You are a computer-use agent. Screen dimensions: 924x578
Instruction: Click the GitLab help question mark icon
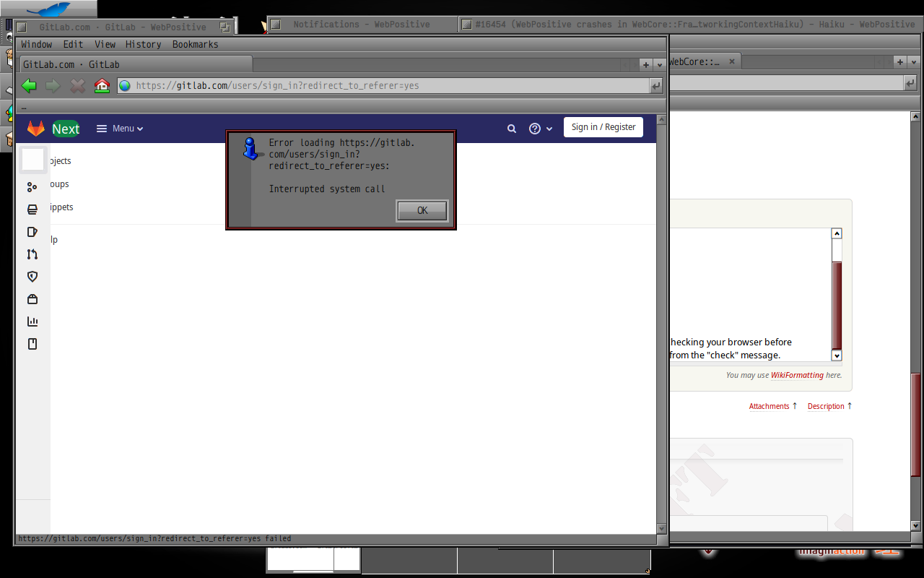pyautogui.click(x=535, y=129)
